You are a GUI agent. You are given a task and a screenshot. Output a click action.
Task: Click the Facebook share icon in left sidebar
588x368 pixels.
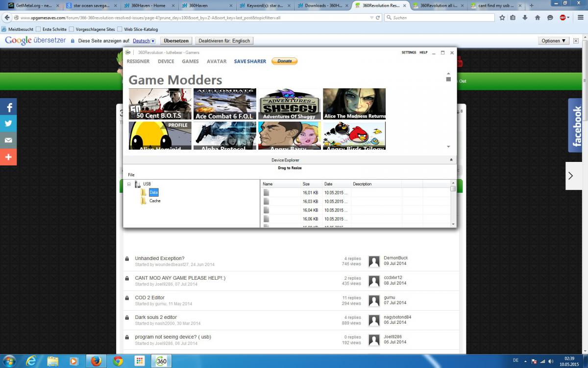[8, 106]
